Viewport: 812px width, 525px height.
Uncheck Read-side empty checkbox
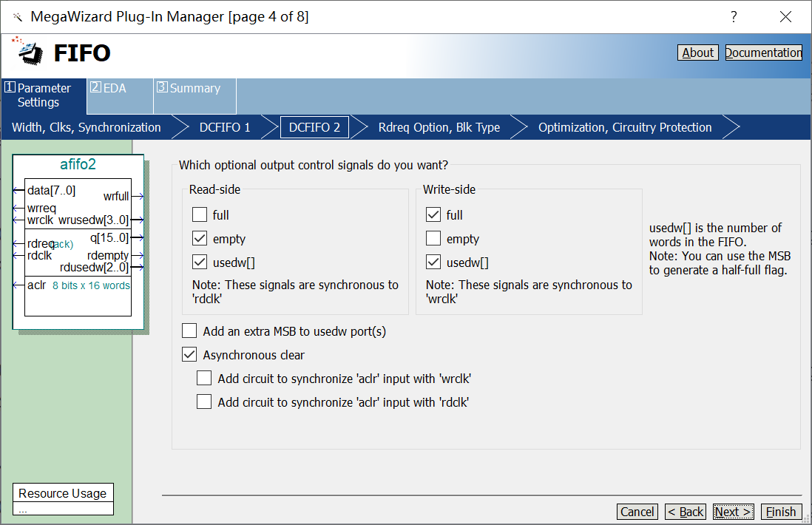click(200, 238)
